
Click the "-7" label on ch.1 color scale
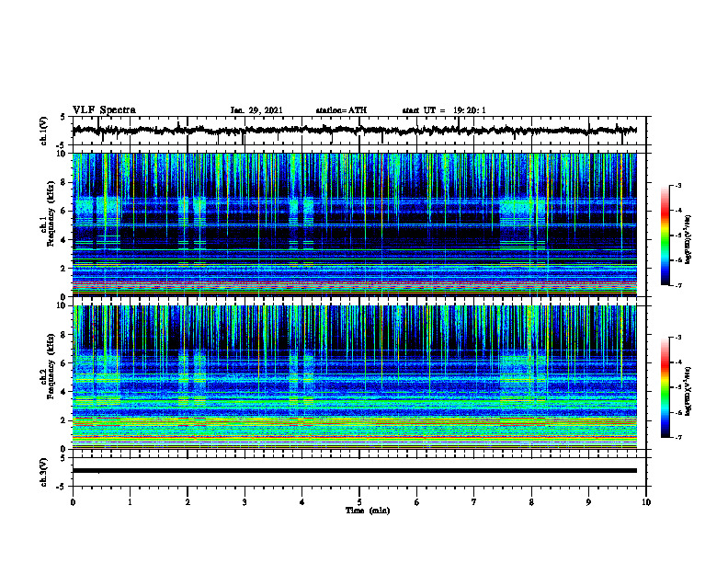pyautogui.click(x=677, y=285)
